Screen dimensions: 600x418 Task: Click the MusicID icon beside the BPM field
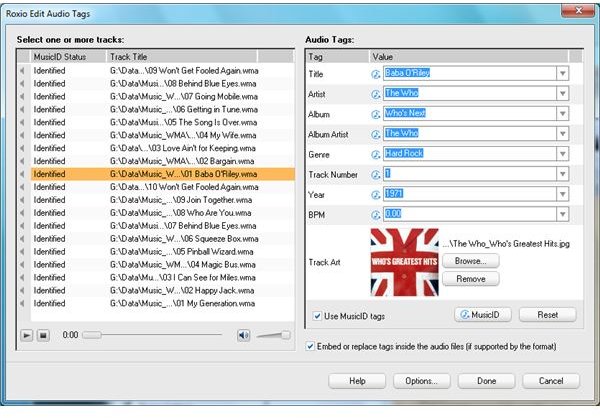tap(376, 215)
